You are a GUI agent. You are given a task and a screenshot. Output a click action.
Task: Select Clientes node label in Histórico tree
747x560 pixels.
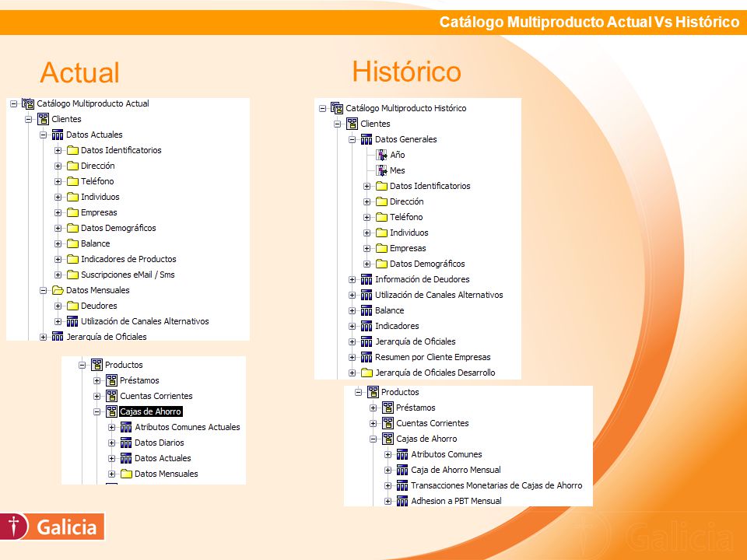coord(375,124)
